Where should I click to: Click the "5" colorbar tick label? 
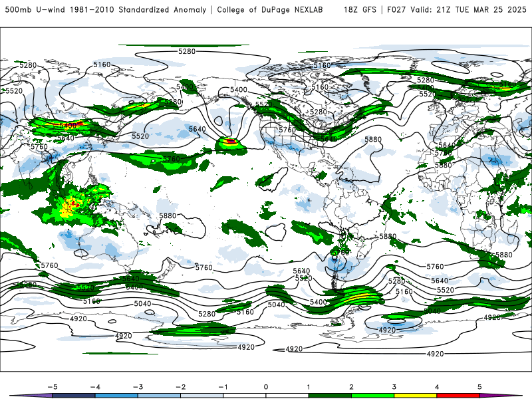479,387
